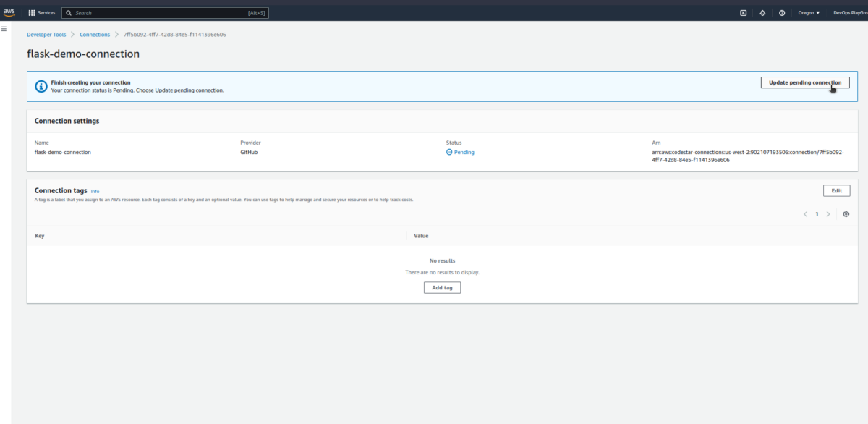Go to next page of tags
868x424 pixels.
(x=828, y=214)
